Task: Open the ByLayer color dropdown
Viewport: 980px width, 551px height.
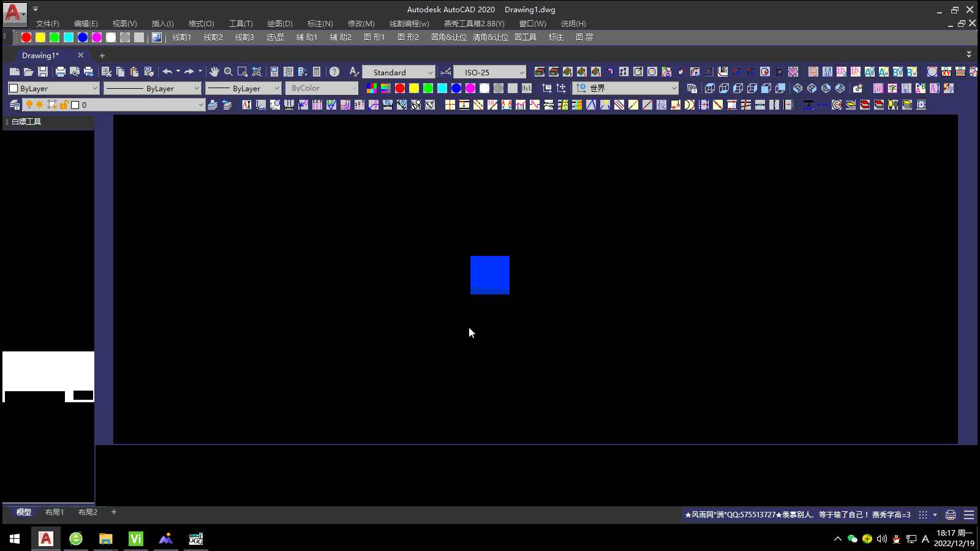Action: click(x=53, y=88)
